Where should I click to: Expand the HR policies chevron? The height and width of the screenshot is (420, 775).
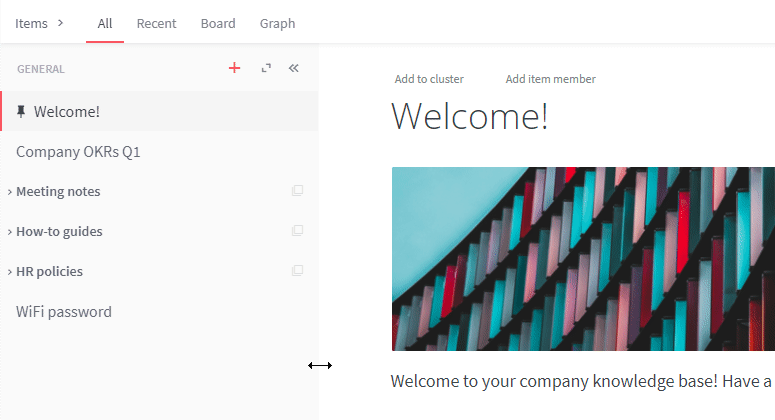point(9,272)
